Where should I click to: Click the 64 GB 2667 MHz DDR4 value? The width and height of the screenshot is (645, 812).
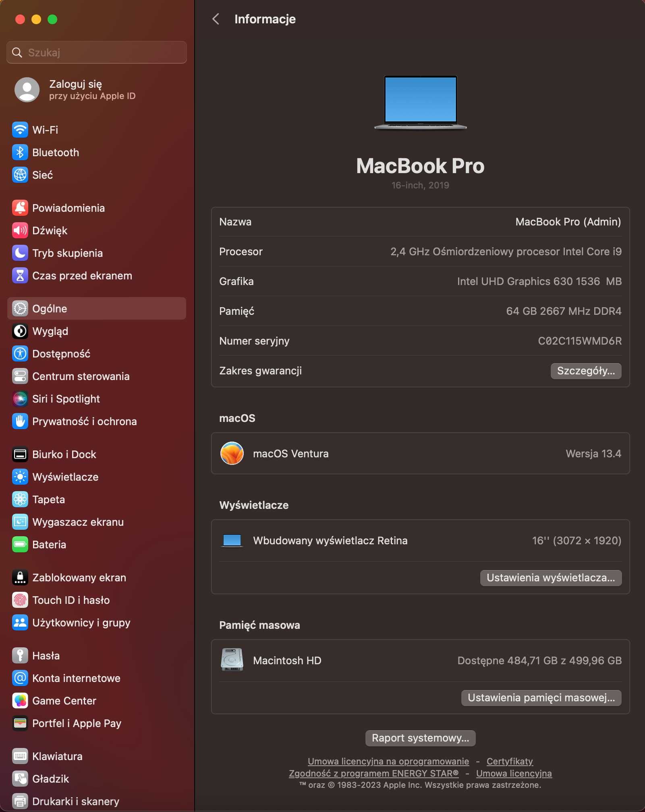(564, 311)
